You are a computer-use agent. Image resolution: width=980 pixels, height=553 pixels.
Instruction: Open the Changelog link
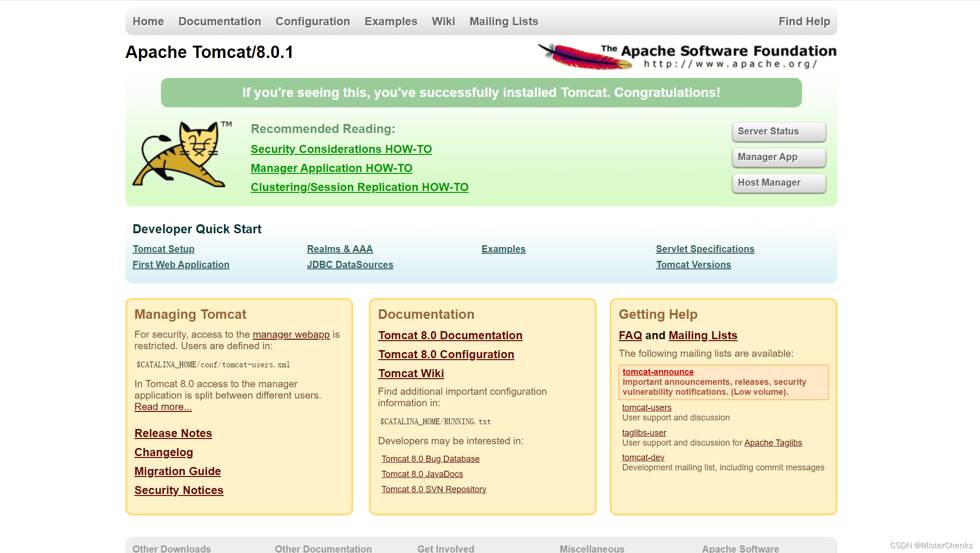pyautogui.click(x=163, y=452)
